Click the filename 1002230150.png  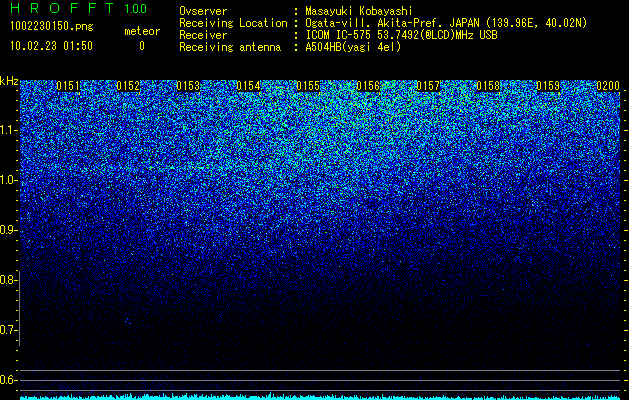[x=52, y=26]
